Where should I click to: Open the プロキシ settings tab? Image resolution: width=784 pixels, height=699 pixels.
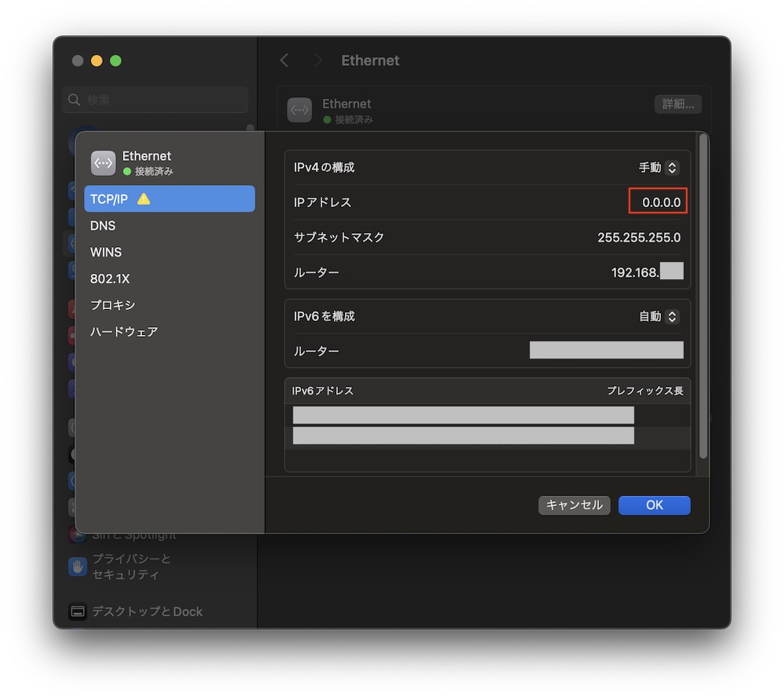(x=113, y=305)
